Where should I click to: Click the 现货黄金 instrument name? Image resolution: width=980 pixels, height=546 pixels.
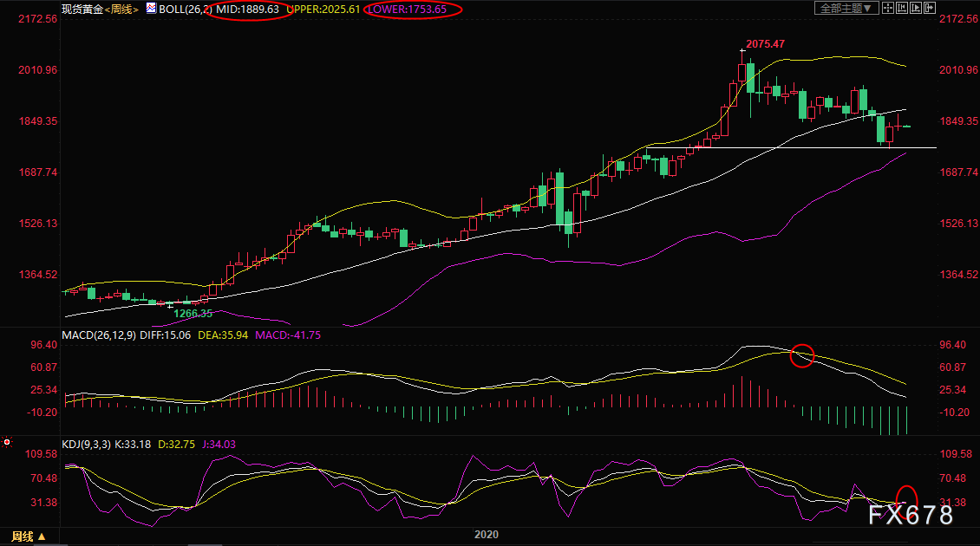coord(82,10)
